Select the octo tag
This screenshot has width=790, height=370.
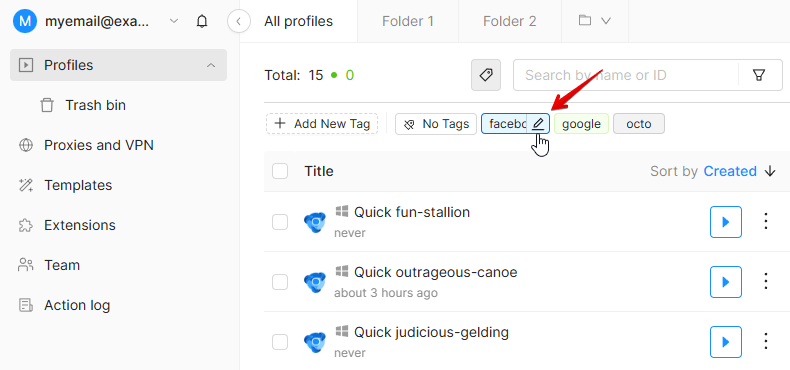click(639, 124)
